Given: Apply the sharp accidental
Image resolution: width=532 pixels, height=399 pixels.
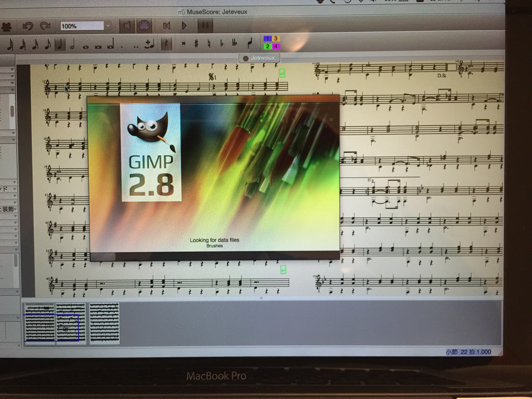Looking at the screenshot, I should pyautogui.click(x=196, y=43).
